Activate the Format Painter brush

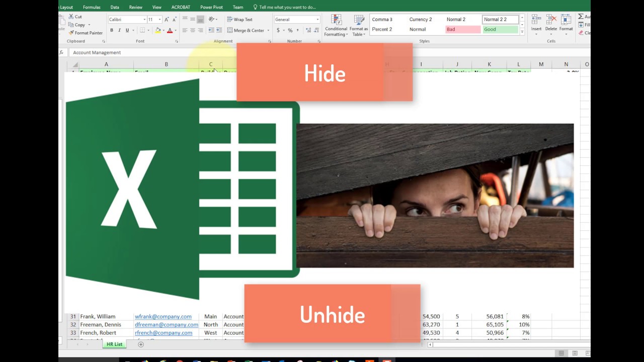pyautogui.click(x=71, y=33)
